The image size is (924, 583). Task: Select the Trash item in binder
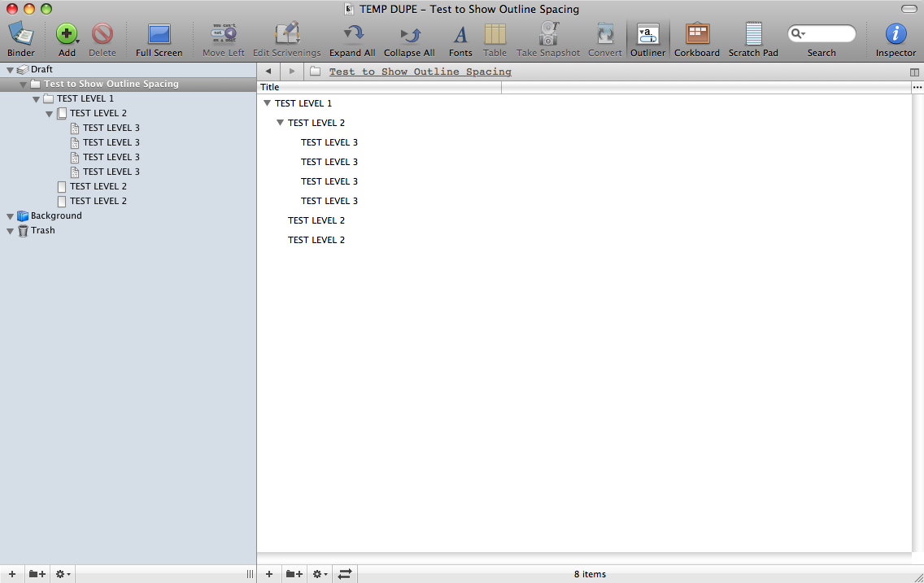42,231
